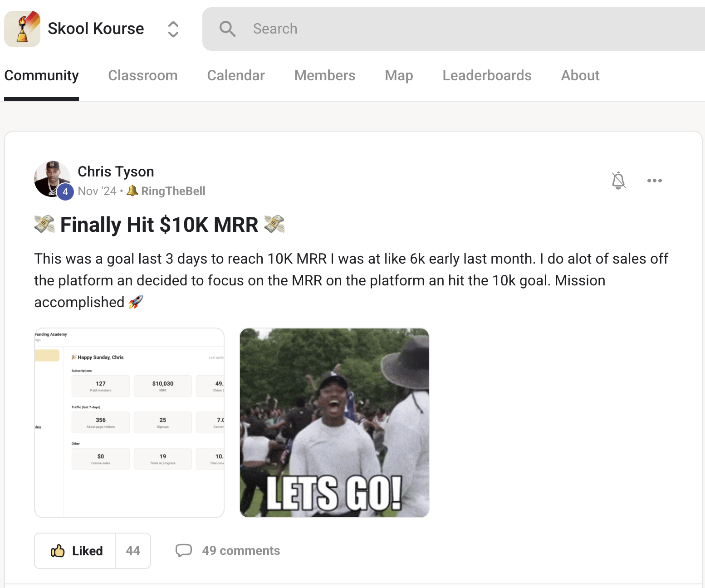Open the Community tab
The image size is (705, 588).
[41, 75]
